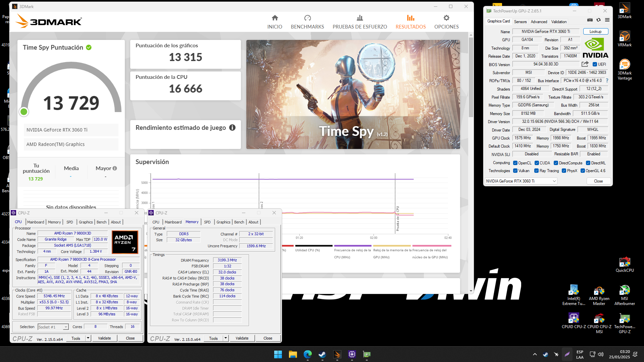644x362 pixels.
Task: Open AMD Ryzen Master desktop shortcut
Action: 599,295
